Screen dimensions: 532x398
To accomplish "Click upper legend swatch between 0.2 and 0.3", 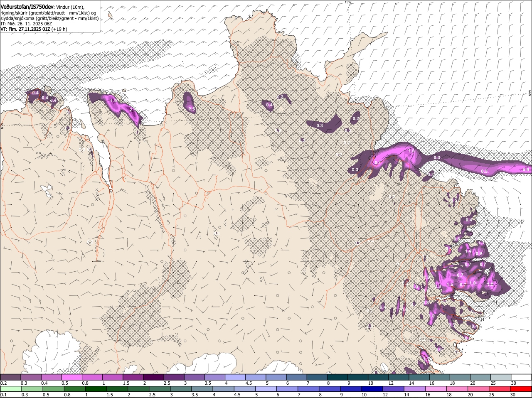I will click(10, 377).
